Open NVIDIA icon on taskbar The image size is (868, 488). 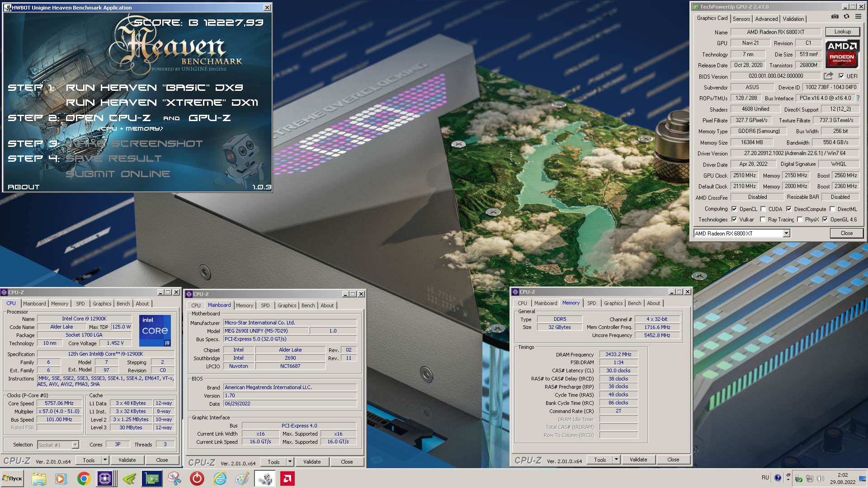[x=129, y=479]
